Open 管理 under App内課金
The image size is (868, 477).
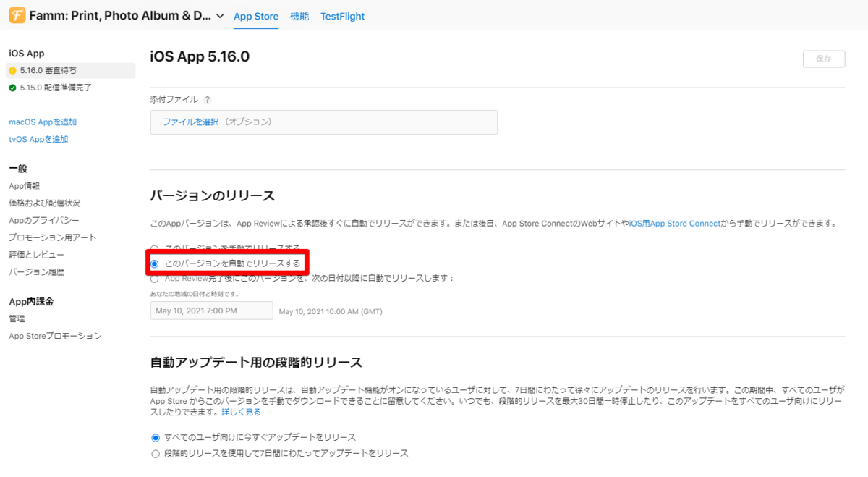17,318
